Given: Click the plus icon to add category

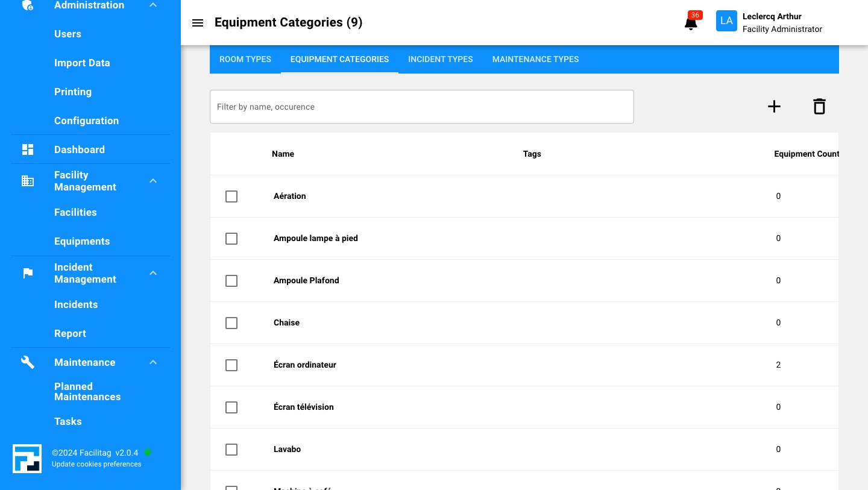Looking at the screenshot, I should [774, 107].
